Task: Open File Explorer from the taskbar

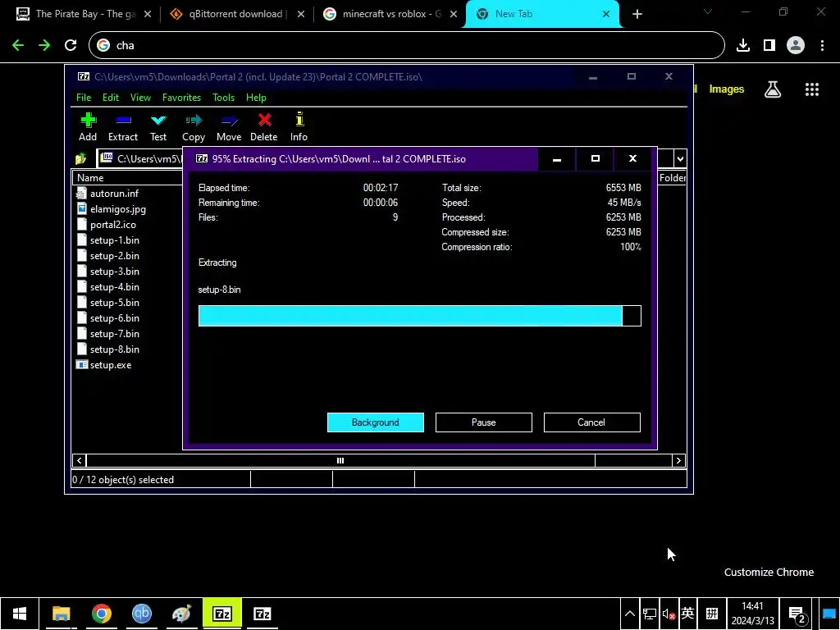Action: (x=61, y=614)
